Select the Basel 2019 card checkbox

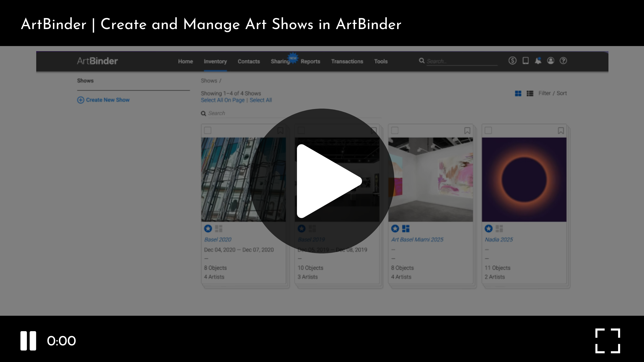tap(301, 130)
